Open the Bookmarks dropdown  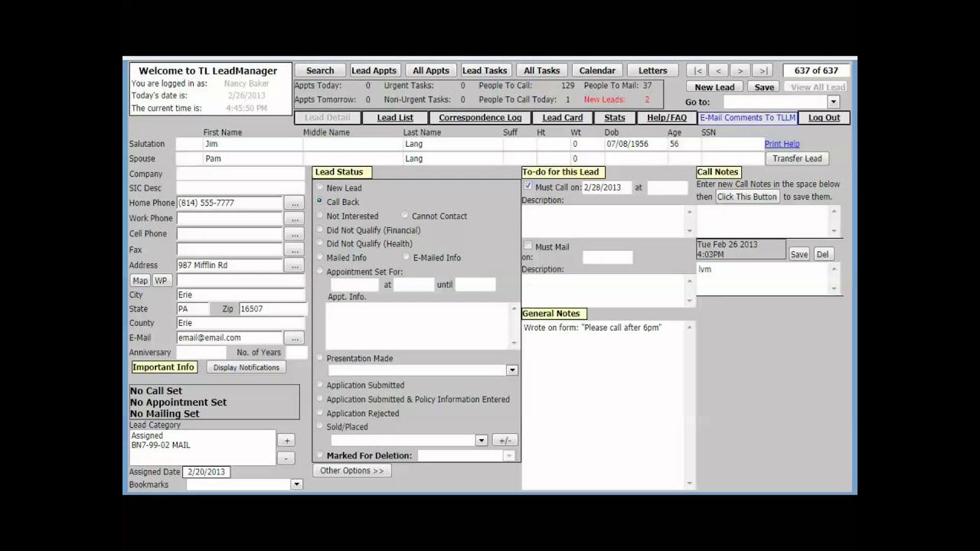point(296,484)
